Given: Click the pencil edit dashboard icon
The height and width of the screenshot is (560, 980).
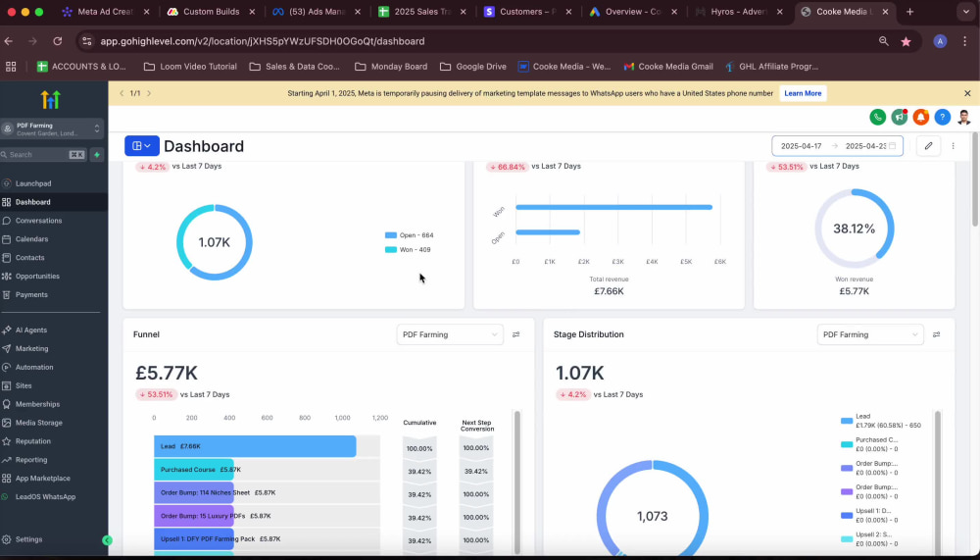Looking at the screenshot, I should coord(928,146).
